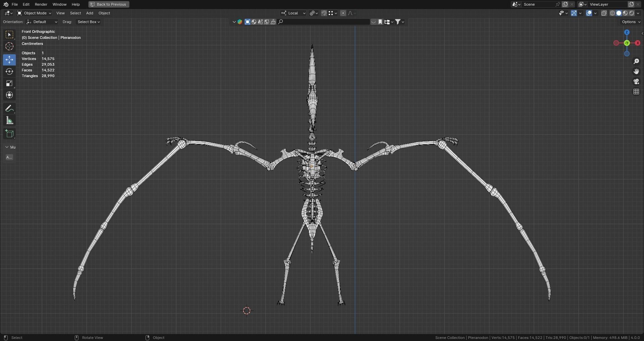Toggle X-ray mode
This screenshot has width=644, height=341.
click(604, 13)
